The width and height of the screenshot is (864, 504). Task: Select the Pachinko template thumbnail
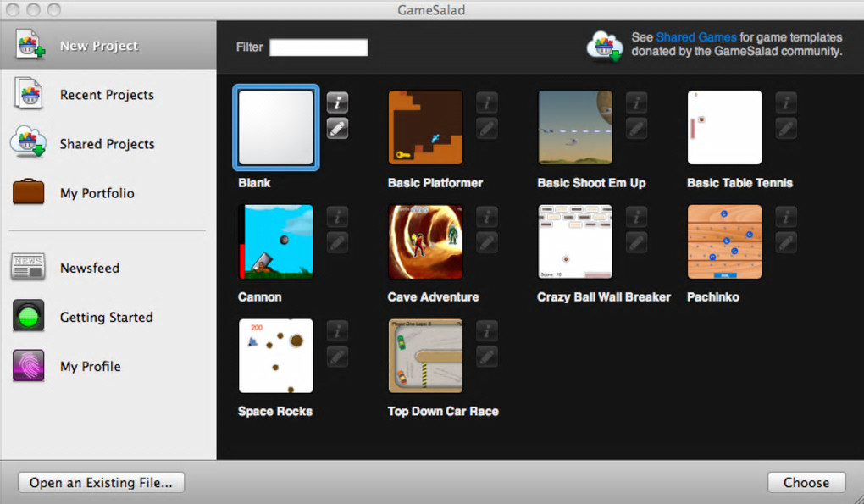[x=724, y=241]
